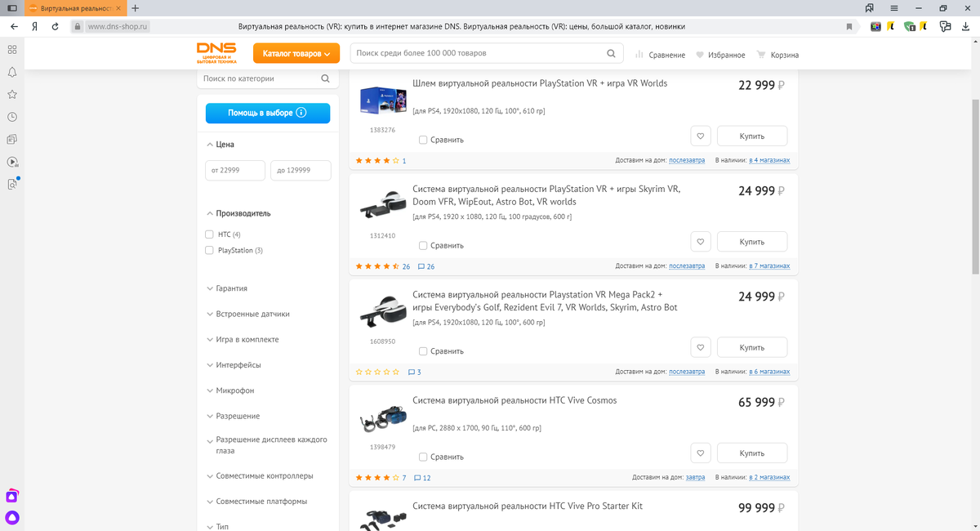Expand the Интерфейсы filter
The width and height of the screenshot is (980, 531).
pos(234,364)
